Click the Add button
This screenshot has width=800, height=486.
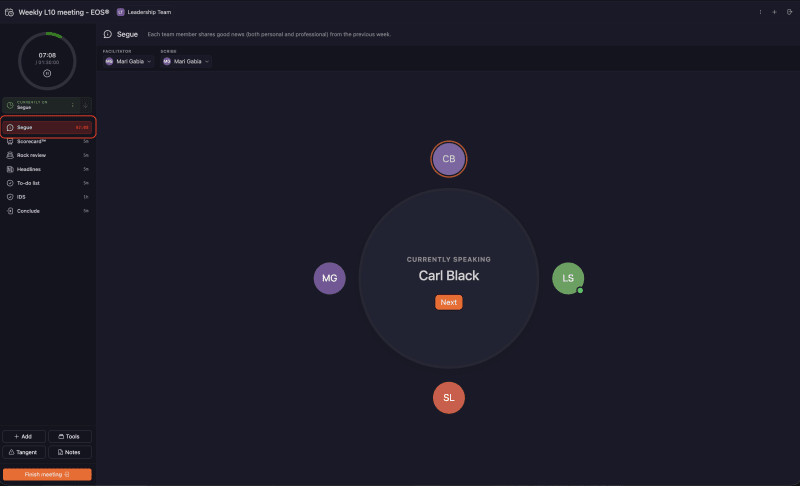pos(23,437)
